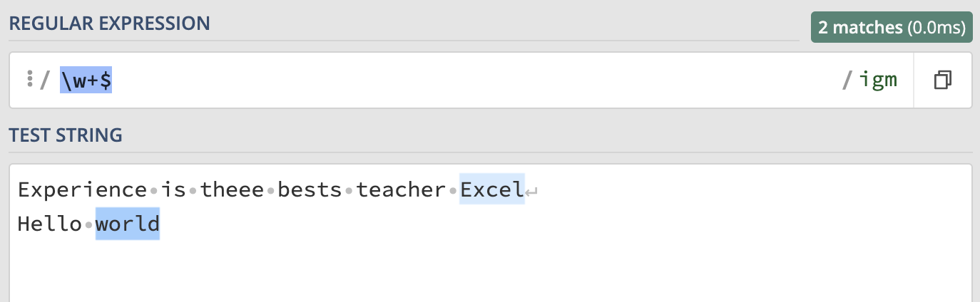Open the delimiter options dots icon

pyautogui.click(x=29, y=80)
